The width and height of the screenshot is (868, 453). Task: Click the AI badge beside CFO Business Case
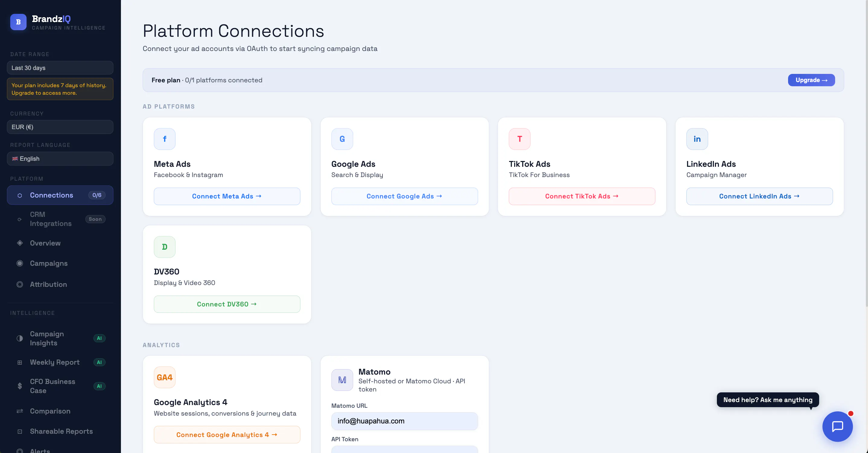click(99, 386)
